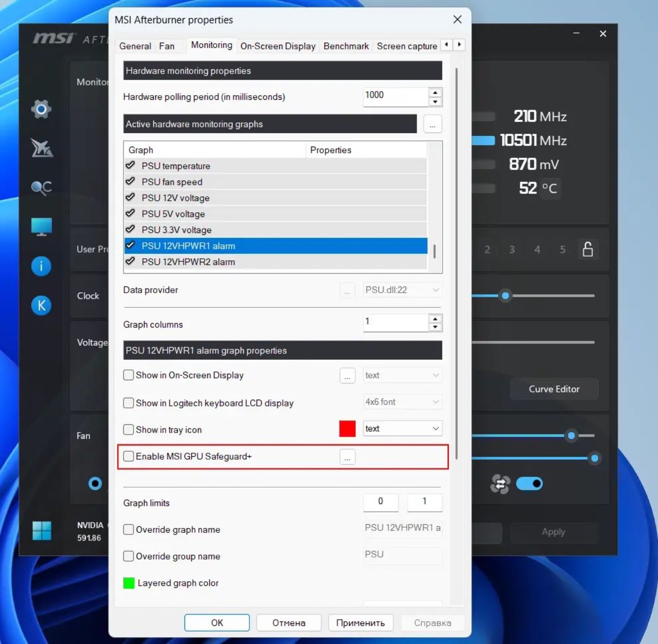Enable Show in On-Screen Display checkbox
The image size is (658, 644).
click(129, 375)
